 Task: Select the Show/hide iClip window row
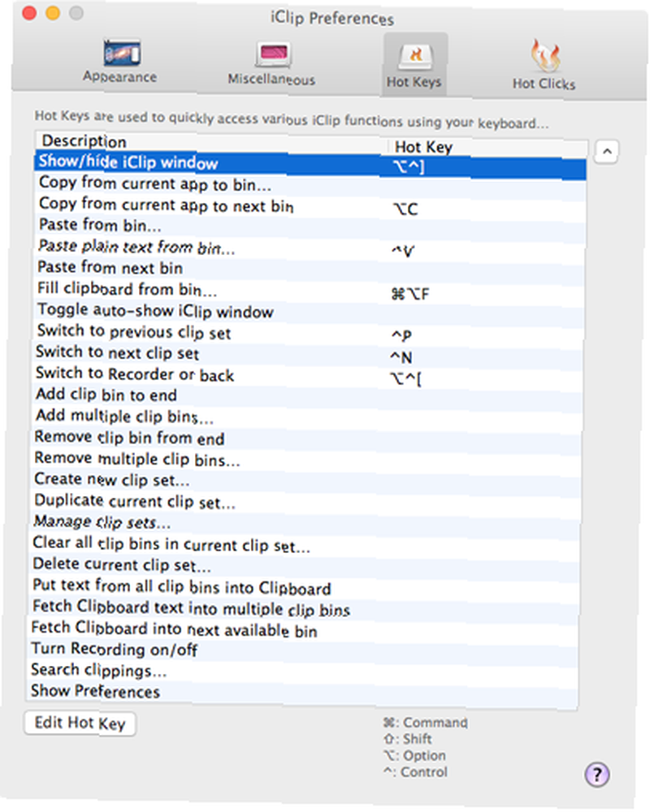coord(310,165)
